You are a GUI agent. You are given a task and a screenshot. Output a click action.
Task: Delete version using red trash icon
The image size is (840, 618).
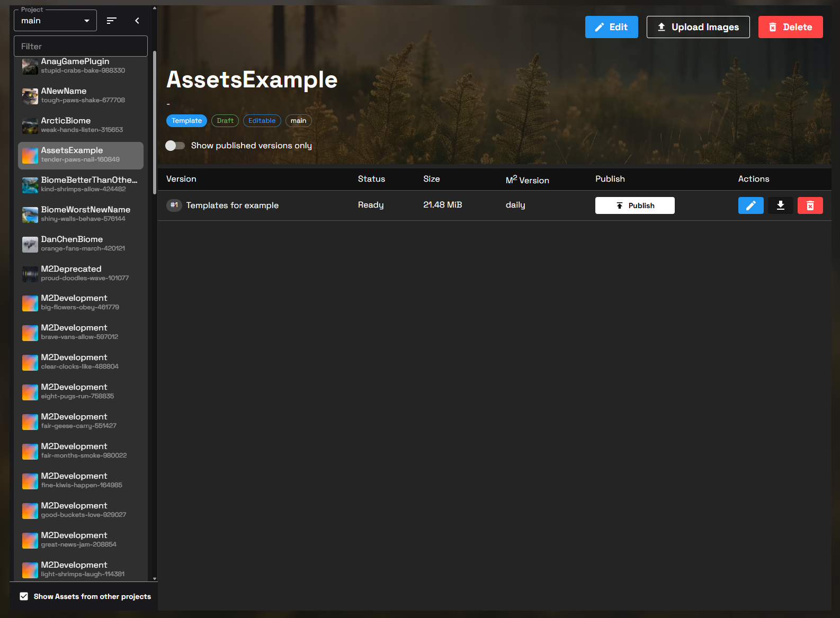click(810, 205)
